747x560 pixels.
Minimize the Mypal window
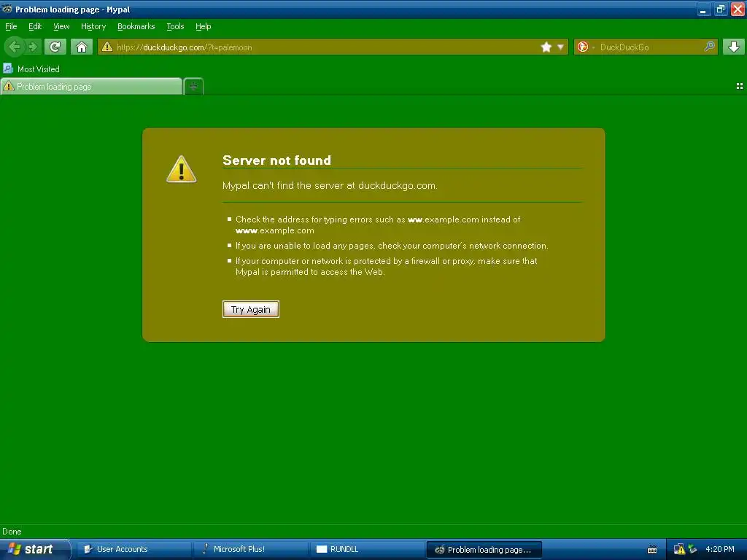coord(703,9)
